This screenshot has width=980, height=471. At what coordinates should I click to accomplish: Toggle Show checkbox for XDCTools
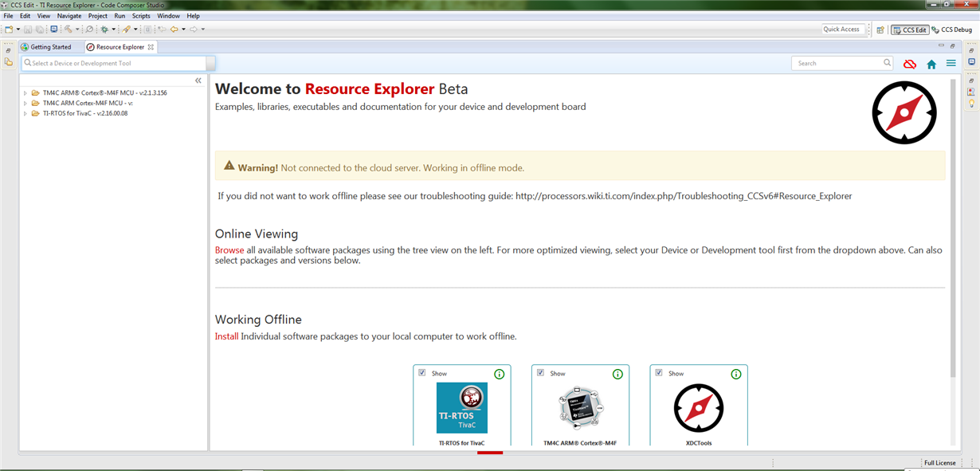658,372
